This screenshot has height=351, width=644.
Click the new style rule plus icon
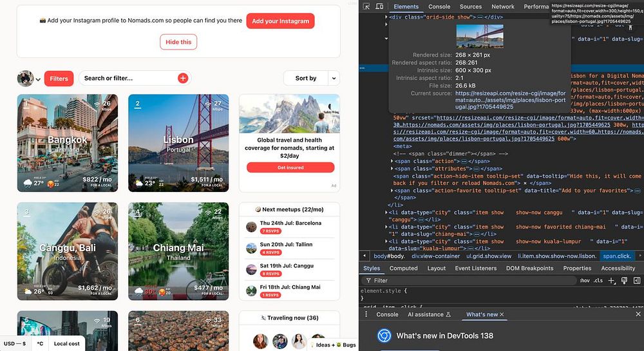pos(612,280)
